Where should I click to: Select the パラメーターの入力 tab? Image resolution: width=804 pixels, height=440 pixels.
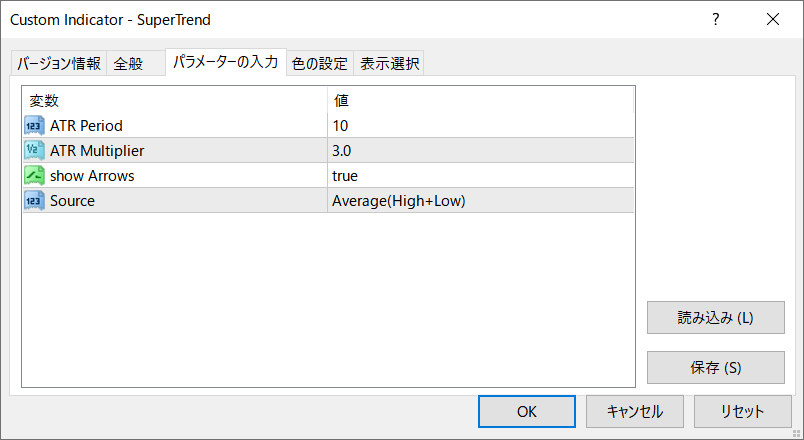click(x=225, y=62)
